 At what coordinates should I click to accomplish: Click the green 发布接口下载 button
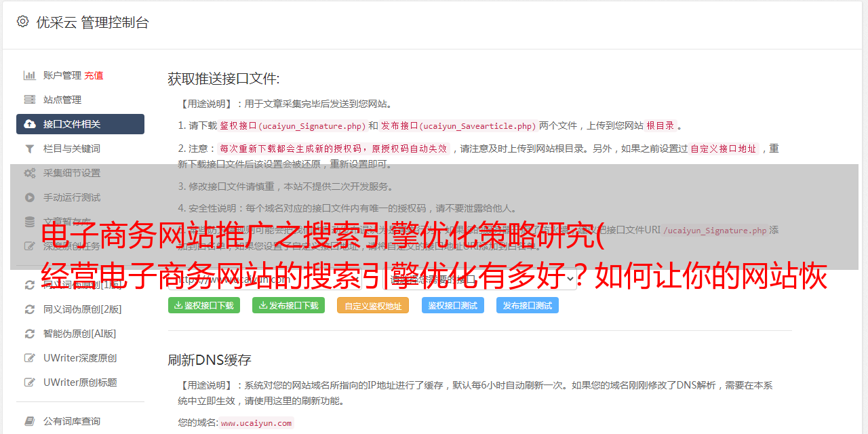[289, 305]
